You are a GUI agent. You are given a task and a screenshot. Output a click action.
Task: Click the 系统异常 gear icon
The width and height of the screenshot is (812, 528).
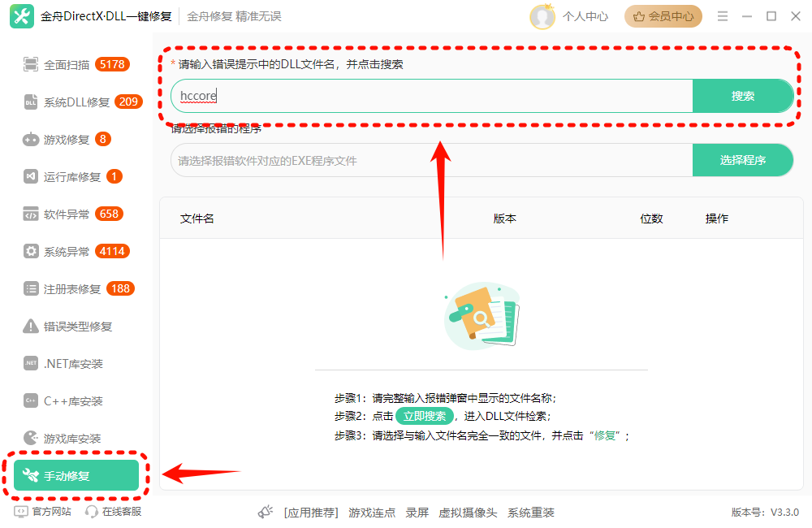click(x=31, y=251)
